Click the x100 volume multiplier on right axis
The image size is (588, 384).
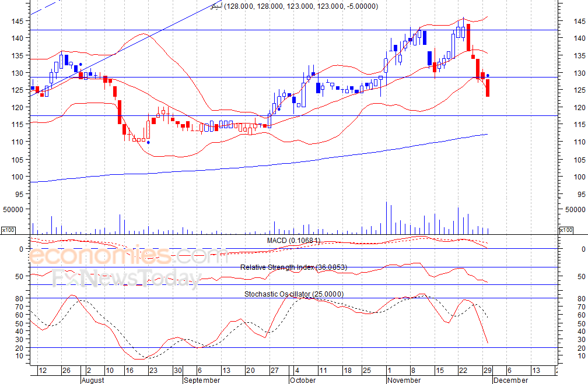pos(566,230)
